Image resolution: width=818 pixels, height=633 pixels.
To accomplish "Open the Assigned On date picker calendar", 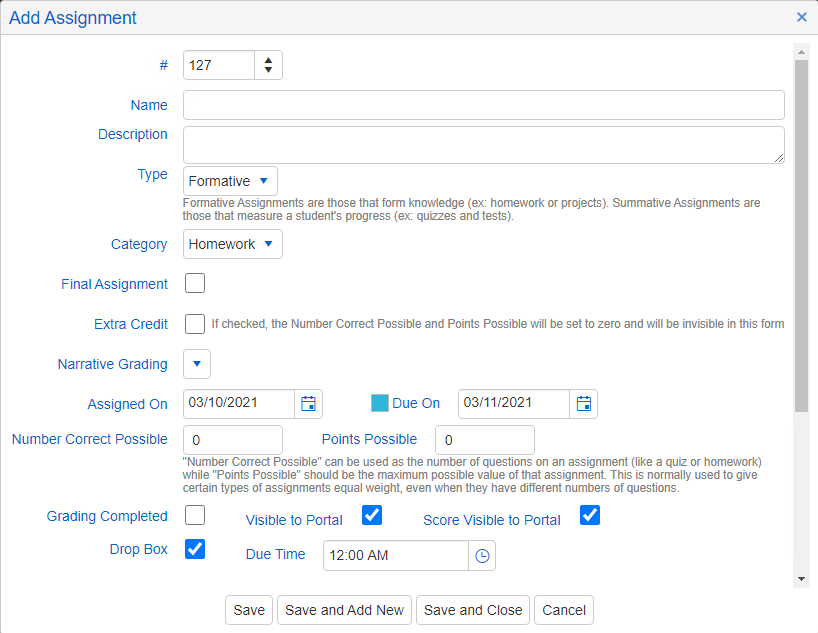I will (309, 404).
